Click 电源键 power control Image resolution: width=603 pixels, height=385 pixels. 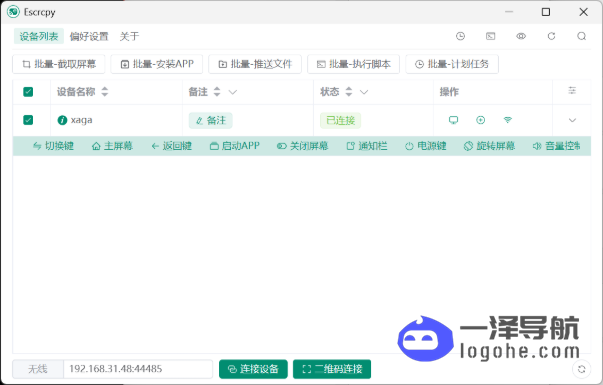coord(426,146)
